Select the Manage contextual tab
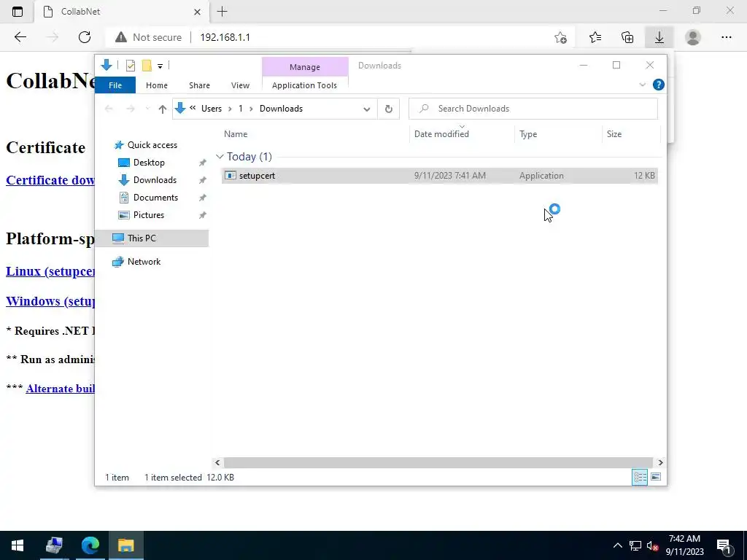Viewport: 747px width, 560px height. pyautogui.click(x=305, y=67)
